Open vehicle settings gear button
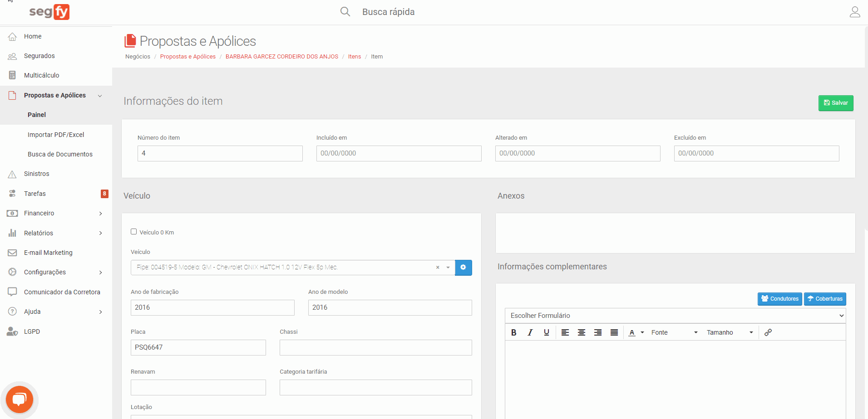 coord(463,268)
